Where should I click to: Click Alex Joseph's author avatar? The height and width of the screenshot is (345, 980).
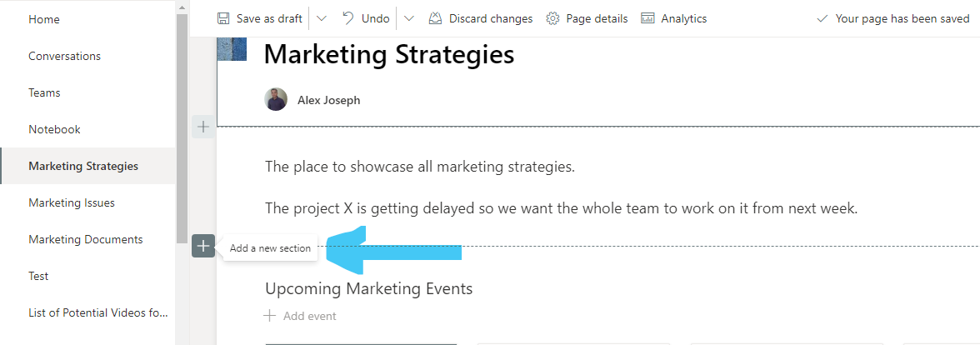point(276,100)
